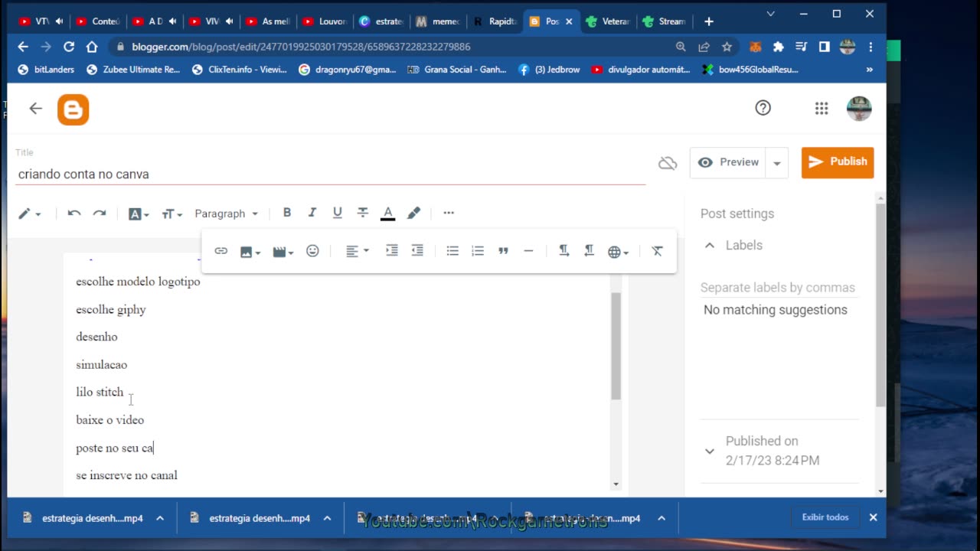Screen dimensions: 980x551
Task: Open compose/HTML view pencil dropdown
Action: coord(29,214)
